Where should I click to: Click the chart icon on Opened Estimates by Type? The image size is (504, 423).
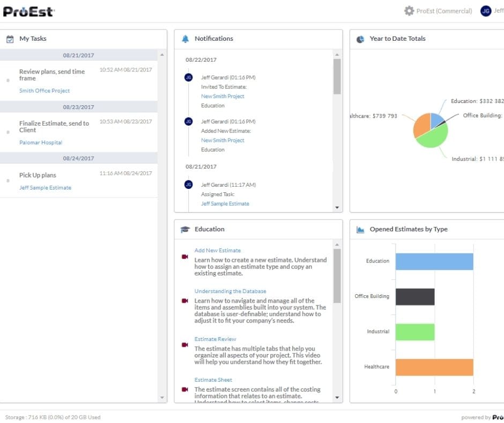[x=359, y=229]
